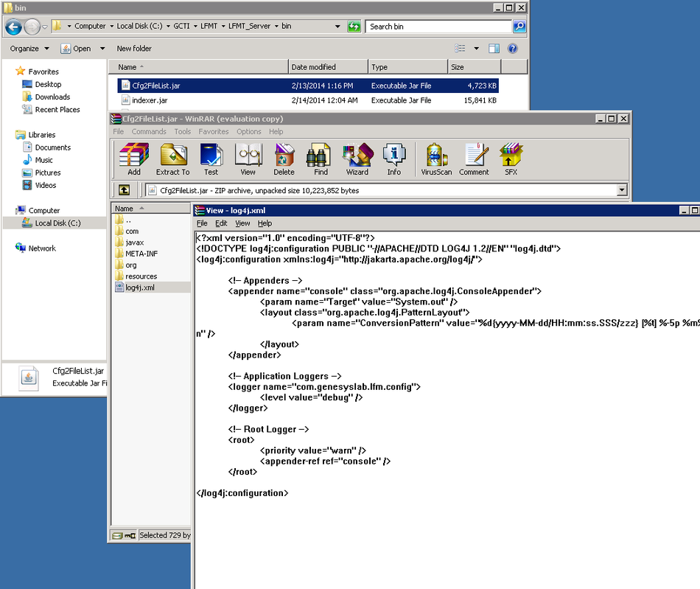Screen dimensions: 700x589
Task: Expand the Explorer address history dropdown
Action: (337, 27)
